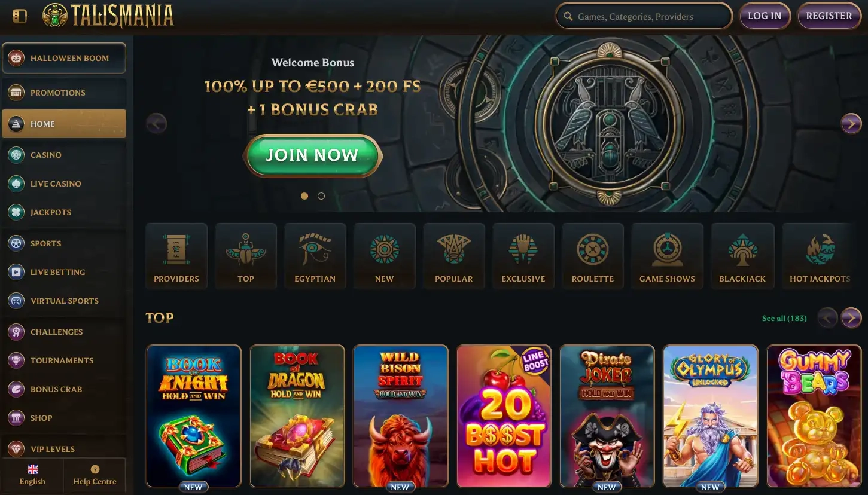Advance banner with right arrow
Screen dimensions: 868x495
click(851, 124)
